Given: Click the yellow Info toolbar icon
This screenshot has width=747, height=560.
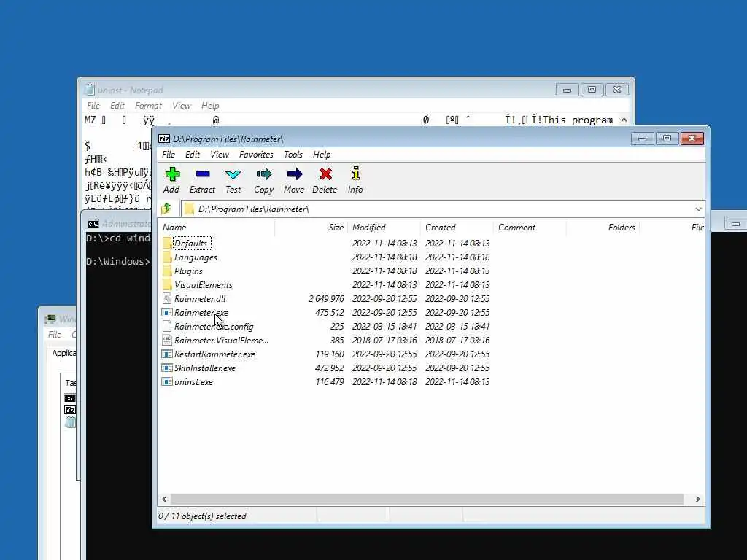Looking at the screenshot, I should [x=355, y=174].
